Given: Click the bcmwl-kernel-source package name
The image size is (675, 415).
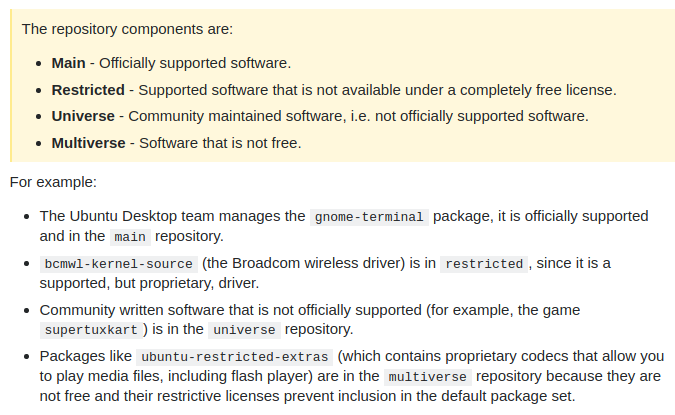Looking at the screenshot, I should click(118, 264).
